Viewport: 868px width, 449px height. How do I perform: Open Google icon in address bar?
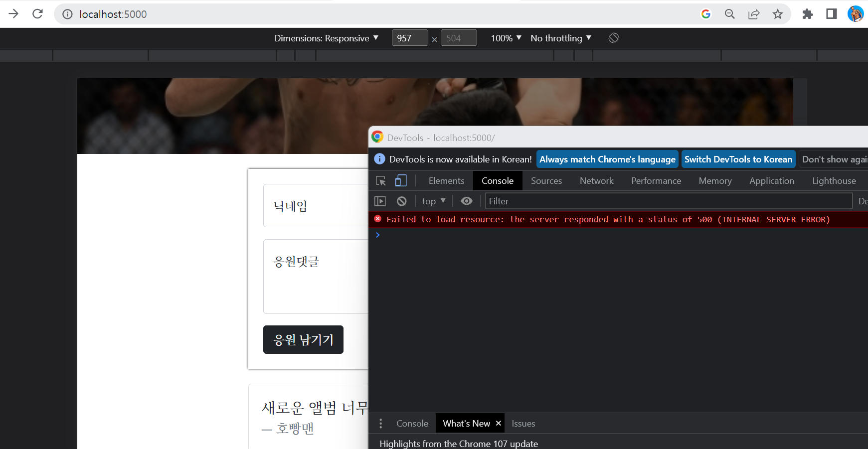pyautogui.click(x=705, y=14)
